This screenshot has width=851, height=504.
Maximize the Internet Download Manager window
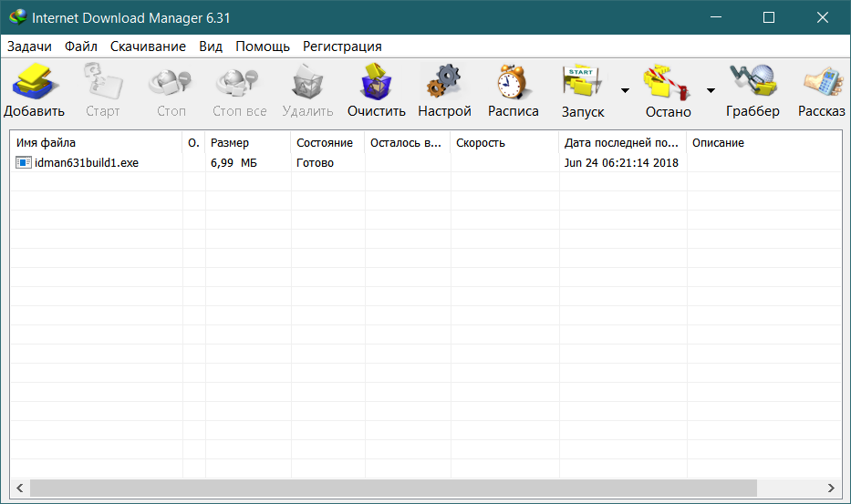769,17
